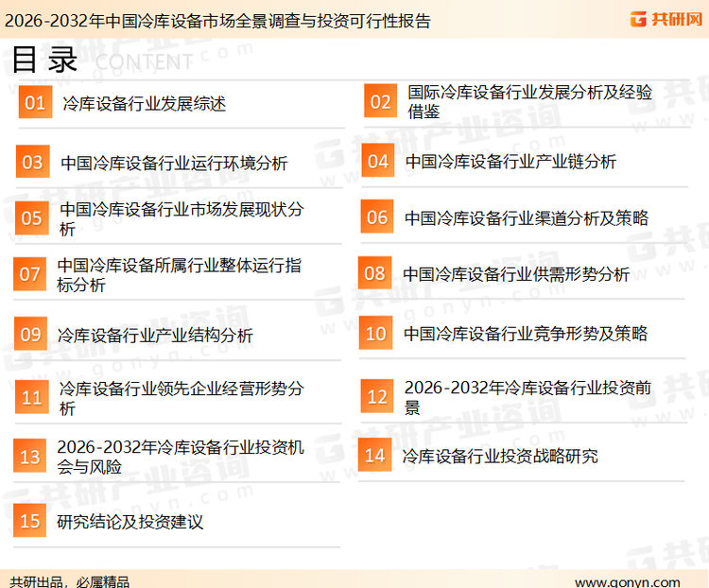709x588 pixels.
Task: Click the orange 13 number badge
Action: [x=30, y=456]
